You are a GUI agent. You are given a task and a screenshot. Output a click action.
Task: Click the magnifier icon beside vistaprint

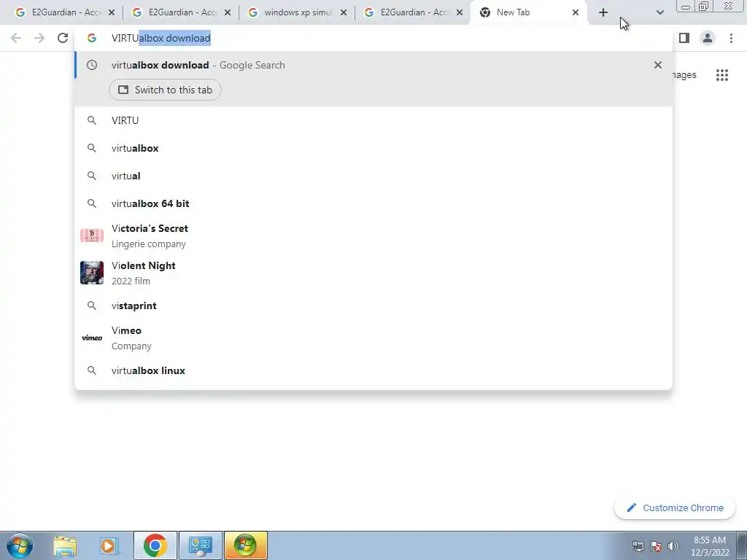pyautogui.click(x=92, y=306)
